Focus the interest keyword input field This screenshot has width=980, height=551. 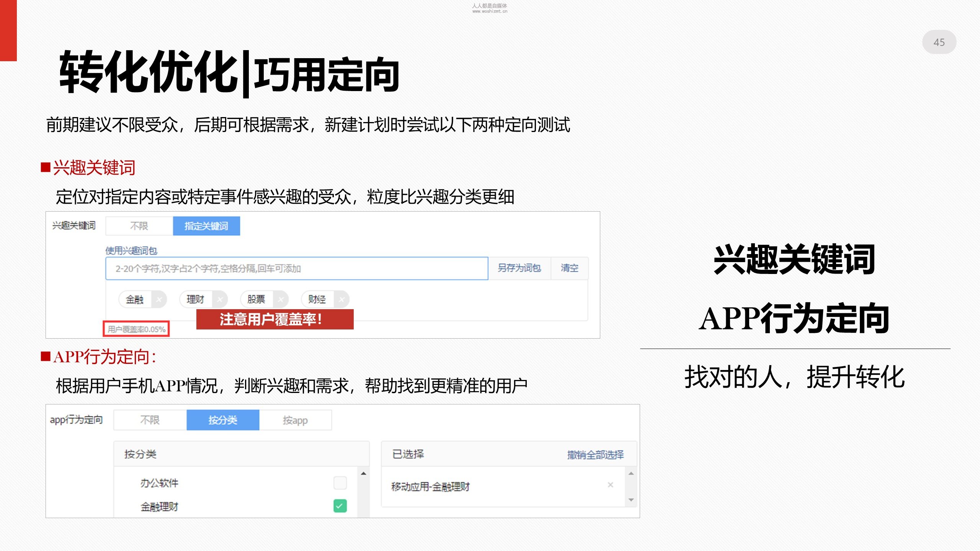point(297,269)
